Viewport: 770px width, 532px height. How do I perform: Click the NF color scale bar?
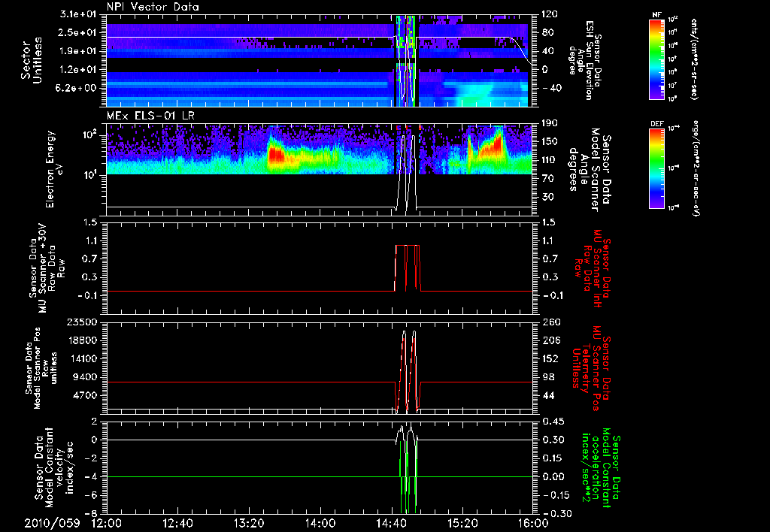[657, 59]
